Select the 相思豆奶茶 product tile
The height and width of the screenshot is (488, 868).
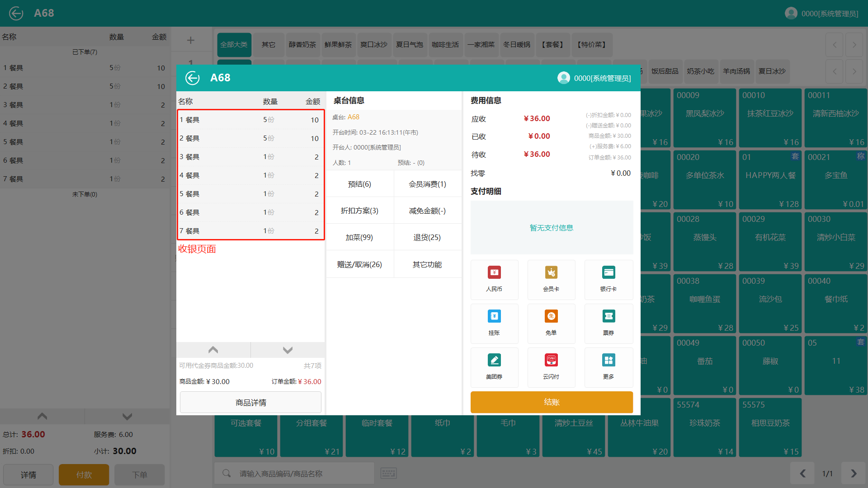(770, 428)
